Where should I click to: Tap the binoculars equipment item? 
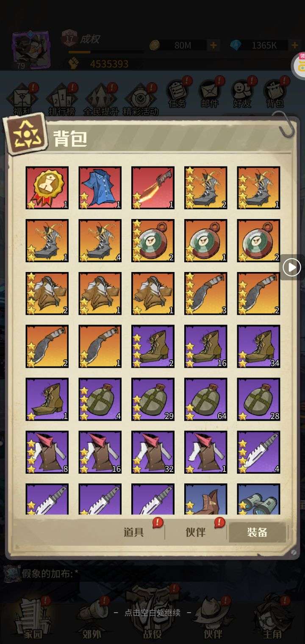pyautogui.click(x=259, y=499)
